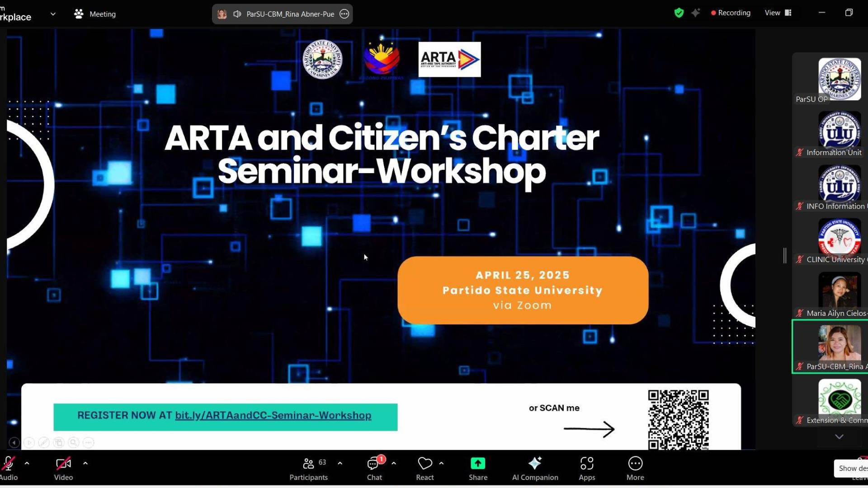Open the active speaker's more options ellipsis
The image size is (868, 488).
click(344, 14)
